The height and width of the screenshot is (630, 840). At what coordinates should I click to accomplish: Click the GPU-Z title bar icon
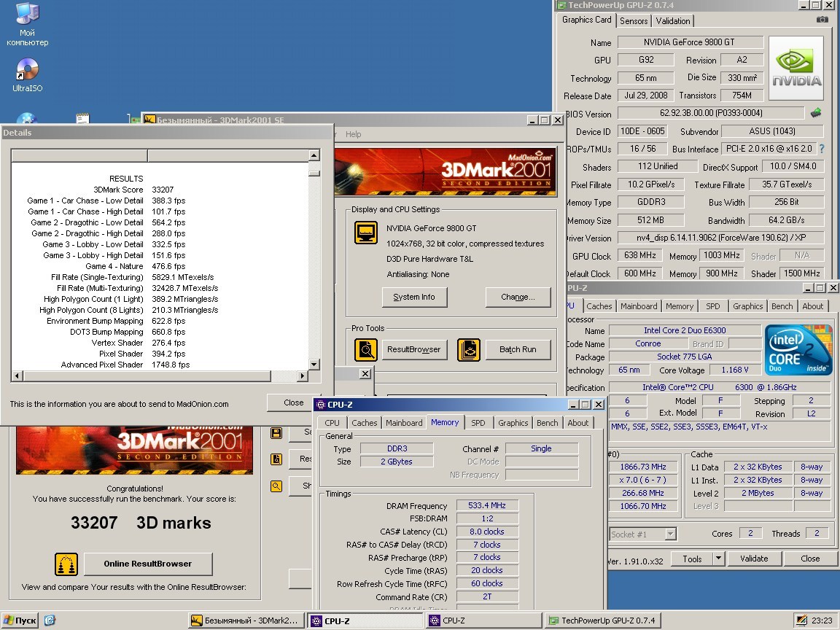point(561,5)
